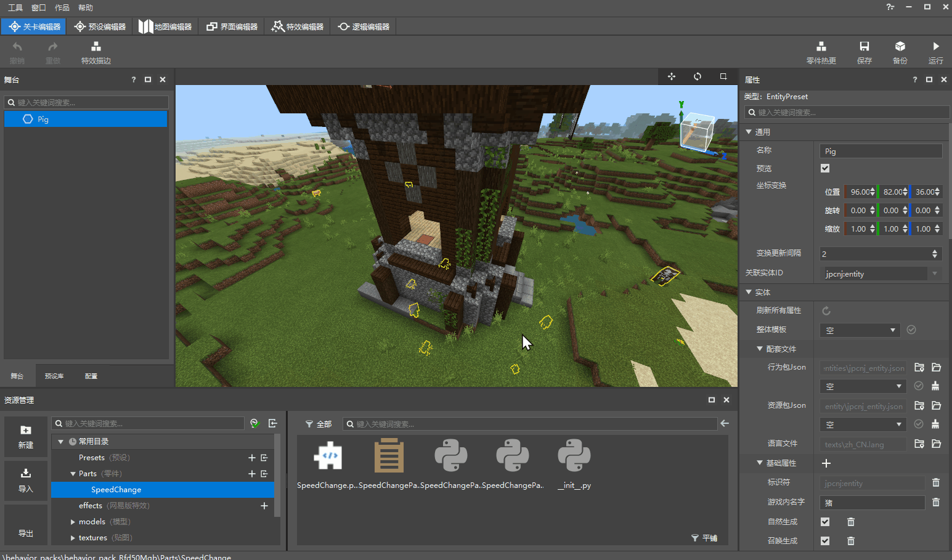
Task: Delete the 游戏内名字 property with trash icon
Action: pos(936,503)
